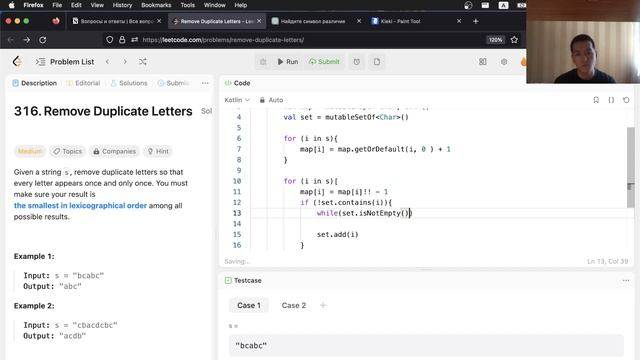640x360 pixels.
Task: Switch to the Solutions tab
Action: (x=129, y=83)
